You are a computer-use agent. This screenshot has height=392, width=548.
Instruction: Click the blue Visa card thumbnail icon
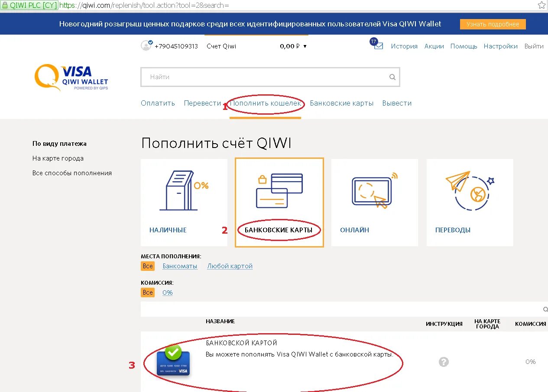[x=173, y=360]
